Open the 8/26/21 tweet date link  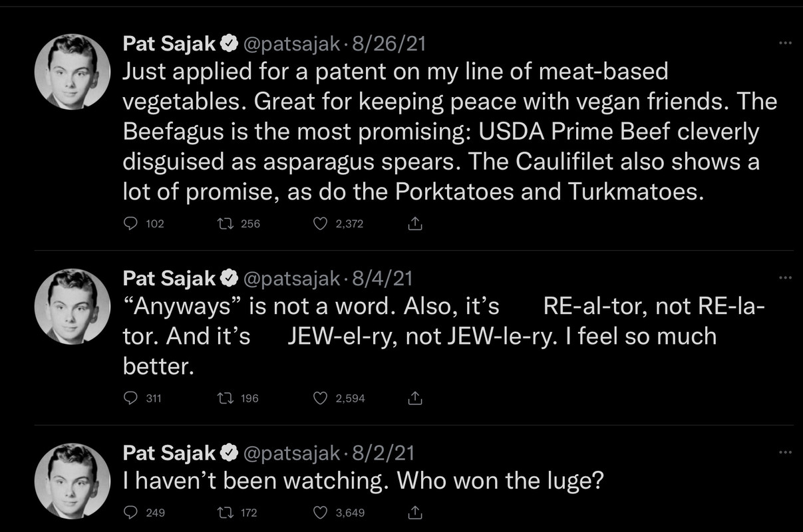pos(389,44)
